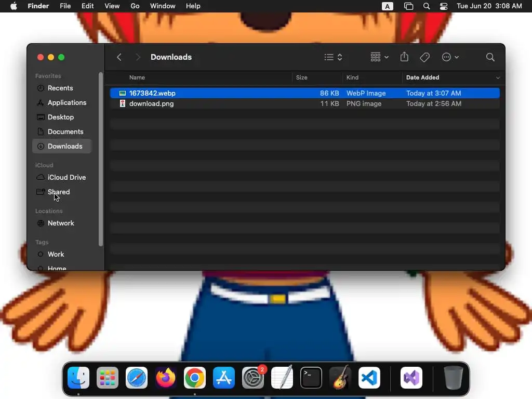Select the 1673842.webp file row

tap(304, 93)
